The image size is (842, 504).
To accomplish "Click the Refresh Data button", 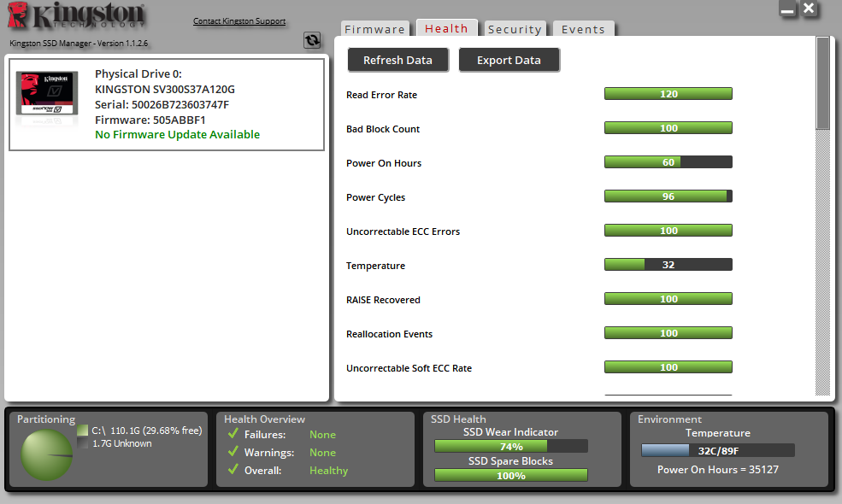I will (x=397, y=60).
